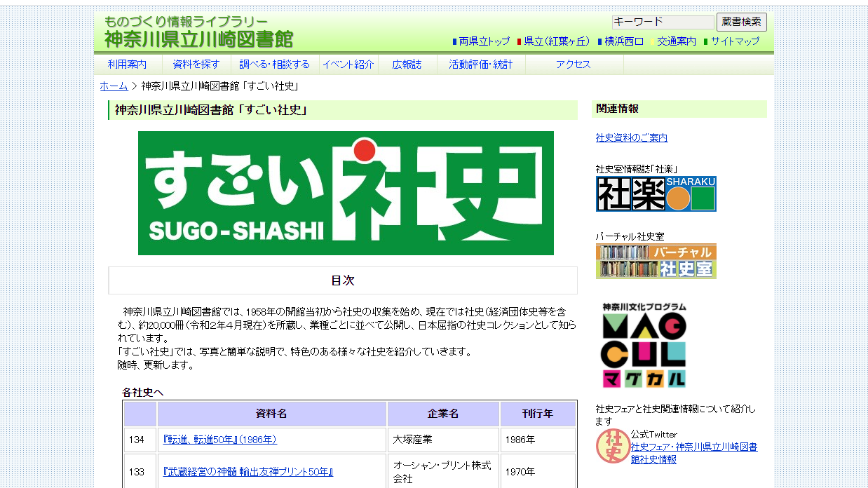Open the 両県立トップ link

[484, 41]
